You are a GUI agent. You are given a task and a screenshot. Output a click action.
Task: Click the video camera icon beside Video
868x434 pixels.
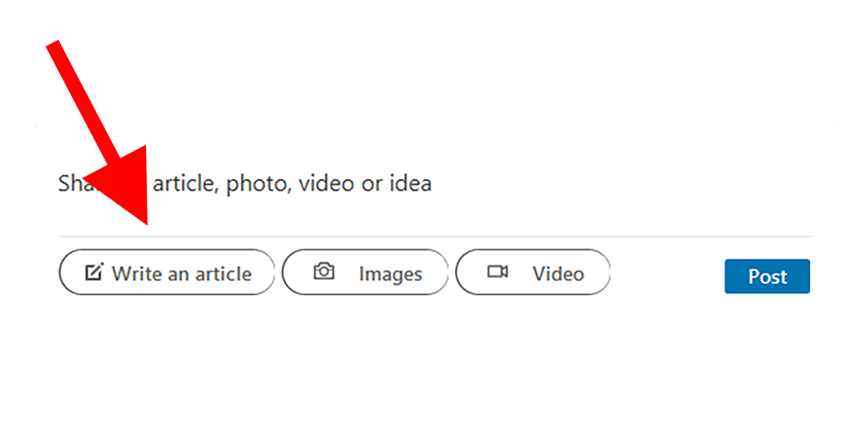[x=498, y=273]
